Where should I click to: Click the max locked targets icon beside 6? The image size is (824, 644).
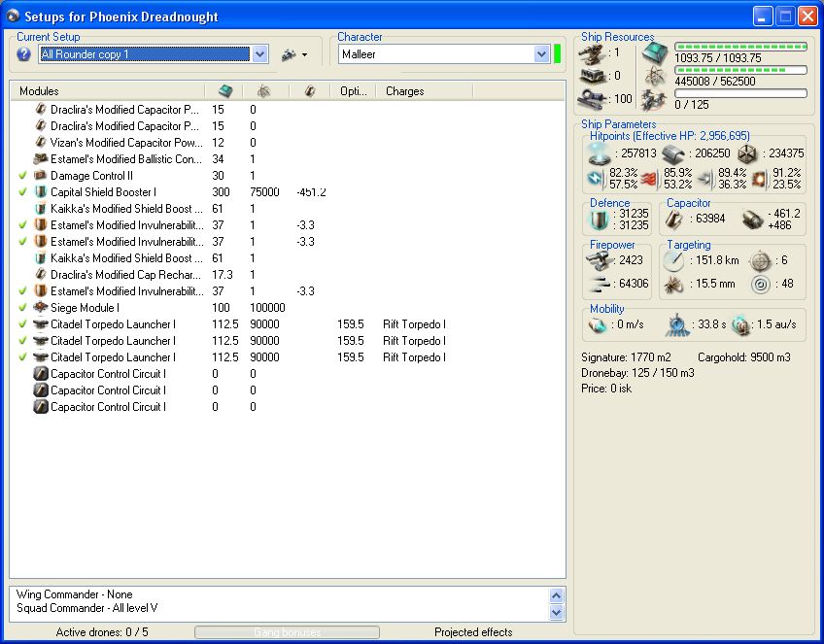pos(760,260)
